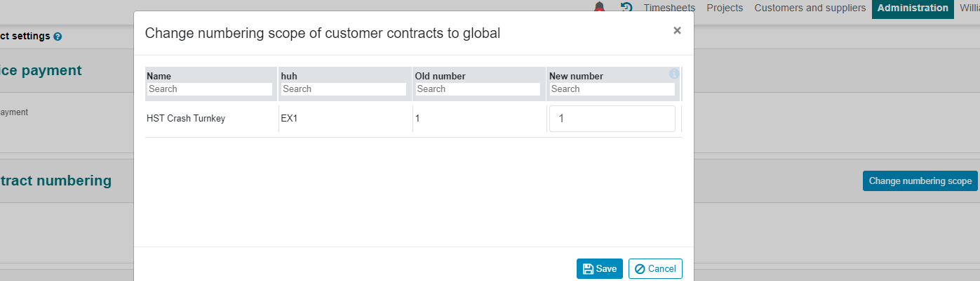Edit the new number value for EX1
This screenshot has width=980, height=281.
(612, 119)
